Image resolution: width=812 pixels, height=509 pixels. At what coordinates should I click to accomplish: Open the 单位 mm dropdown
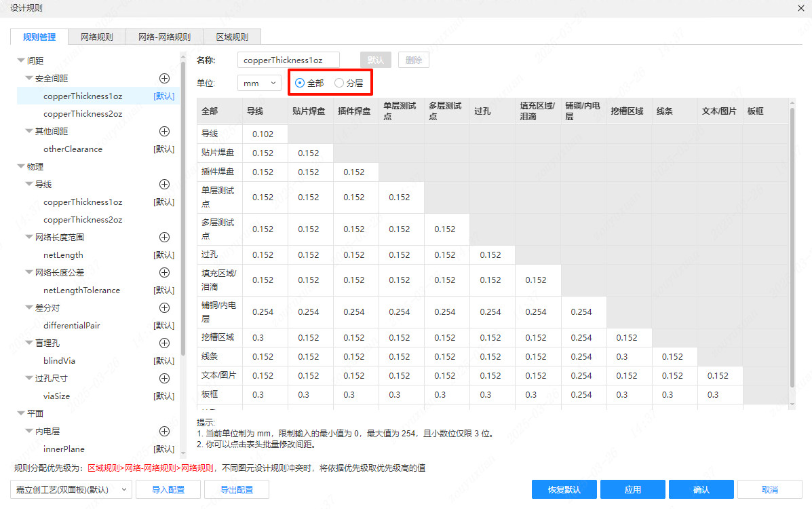tap(259, 82)
